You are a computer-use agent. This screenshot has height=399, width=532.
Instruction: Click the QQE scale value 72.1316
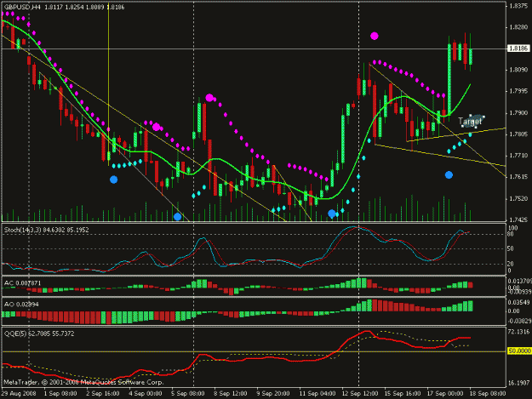(518, 331)
